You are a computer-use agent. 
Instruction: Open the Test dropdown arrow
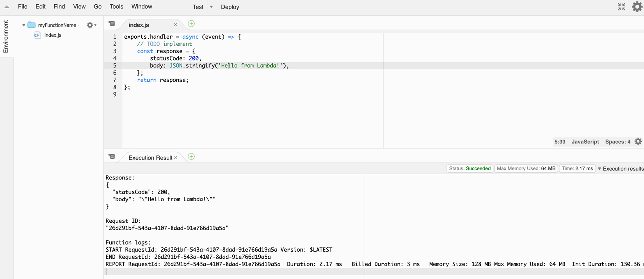tap(212, 7)
